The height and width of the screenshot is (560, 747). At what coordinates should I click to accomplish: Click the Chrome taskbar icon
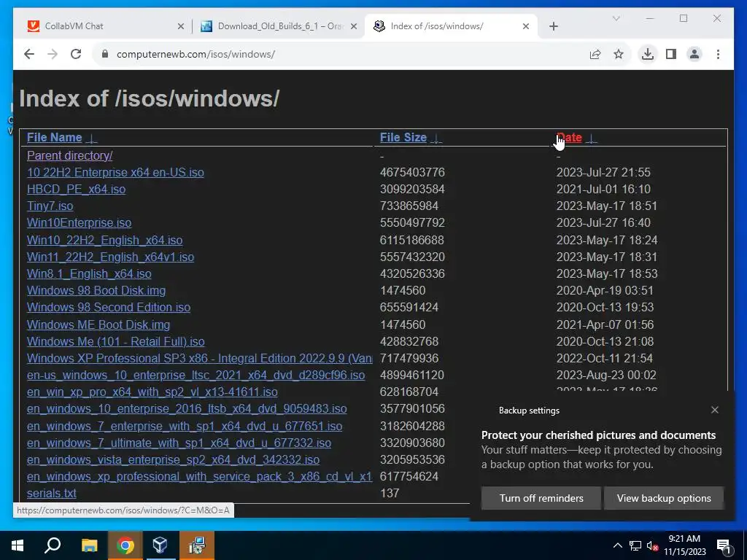coord(125,545)
